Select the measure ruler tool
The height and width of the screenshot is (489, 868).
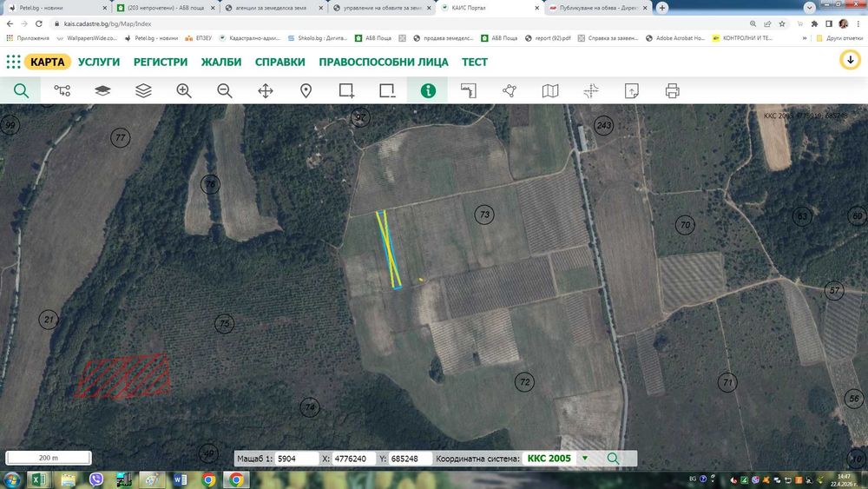[x=469, y=90]
